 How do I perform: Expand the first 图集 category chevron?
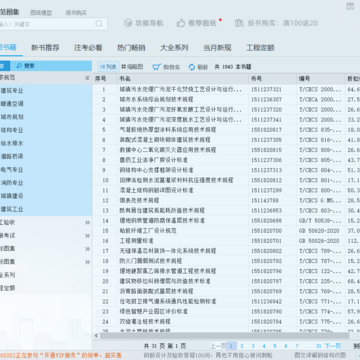pyautogui.click(x=87, y=249)
